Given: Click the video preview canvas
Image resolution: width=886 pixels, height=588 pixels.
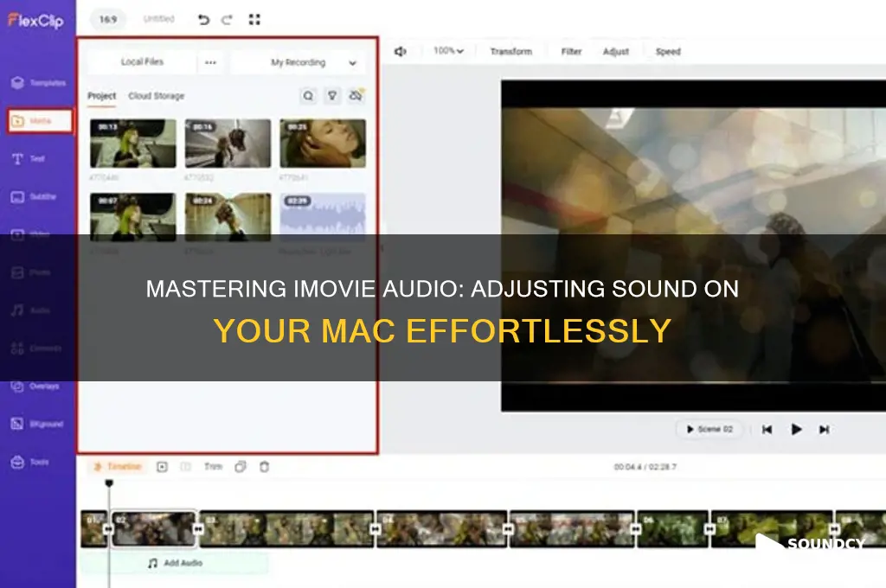Looking at the screenshot, I should point(693,246).
